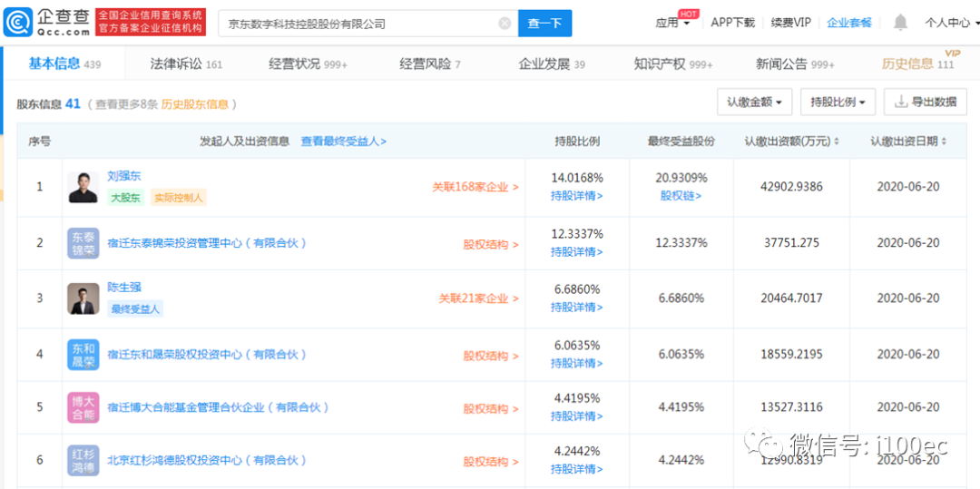Open notifications via the bell icon
Image resolution: width=980 pixels, height=489 pixels.
(900, 23)
